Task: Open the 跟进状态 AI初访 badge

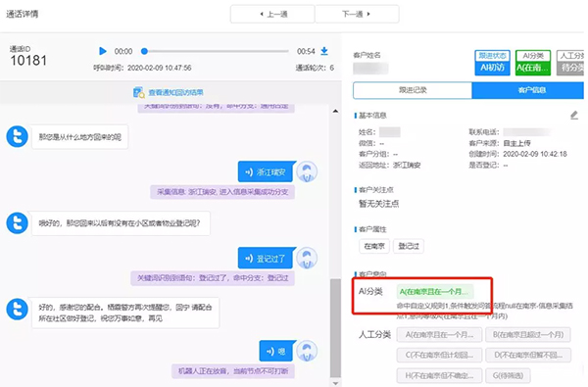Action: (x=492, y=63)
